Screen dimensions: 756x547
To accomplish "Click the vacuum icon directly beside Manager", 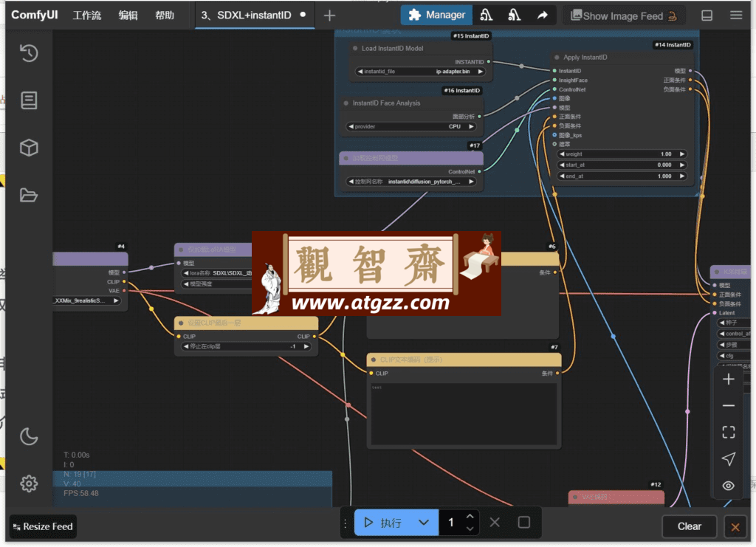I will (x=486, y=16).
